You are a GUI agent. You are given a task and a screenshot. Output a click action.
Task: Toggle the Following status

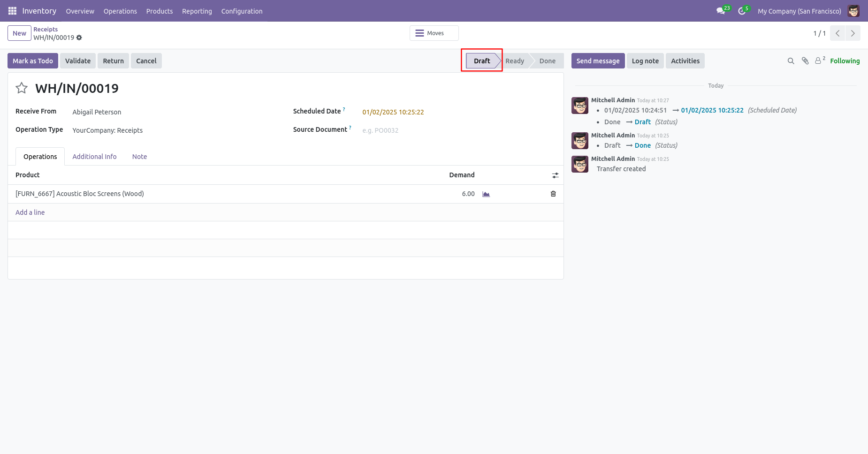click(845, 61)
